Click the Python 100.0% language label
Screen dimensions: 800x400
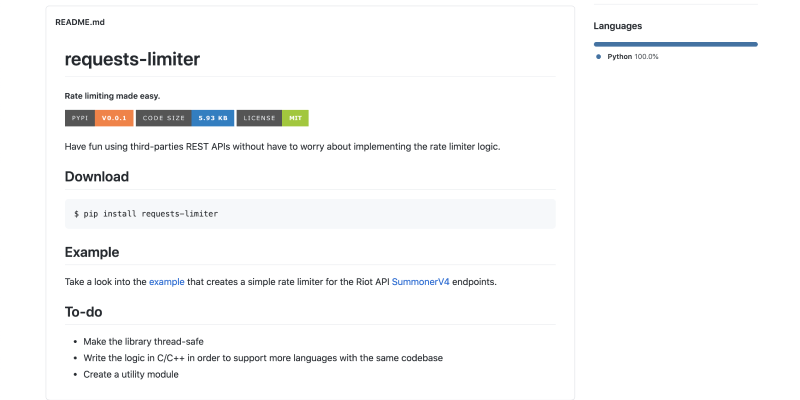(632, 57)
